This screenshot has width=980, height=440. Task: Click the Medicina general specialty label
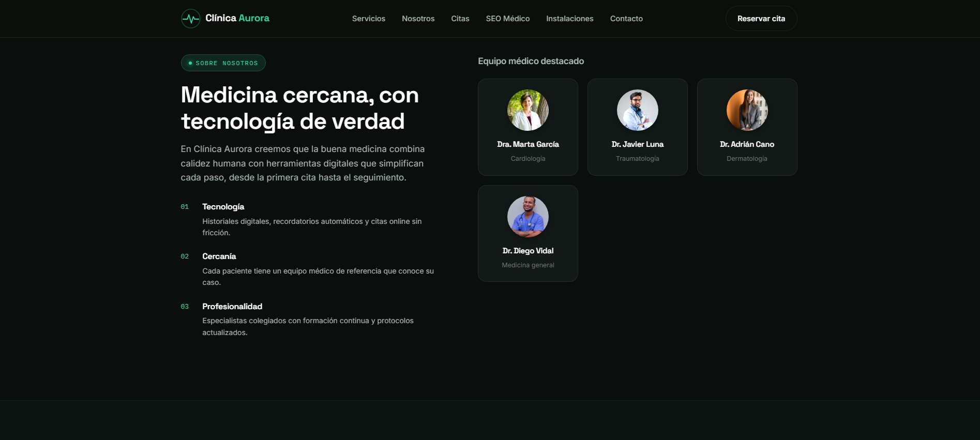pos(528,265)
